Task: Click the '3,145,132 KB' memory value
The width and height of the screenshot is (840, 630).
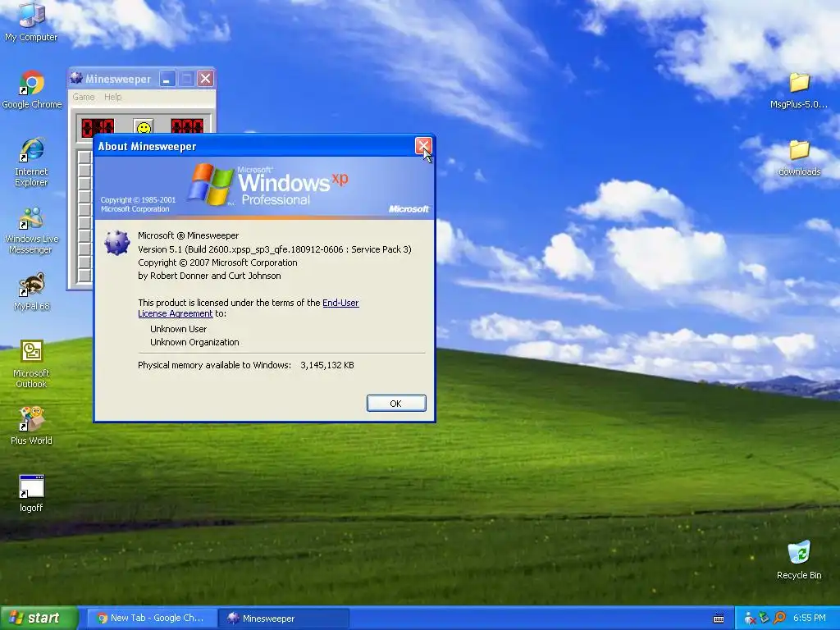Action: [x=326, y=365]
